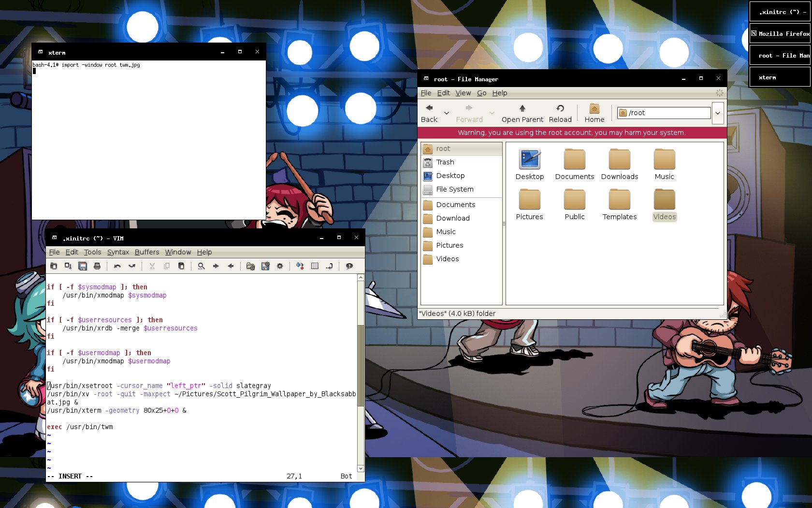This screenshot has height=508, width=812.
Task: Go to Open Parent folder
Action: 522,113
